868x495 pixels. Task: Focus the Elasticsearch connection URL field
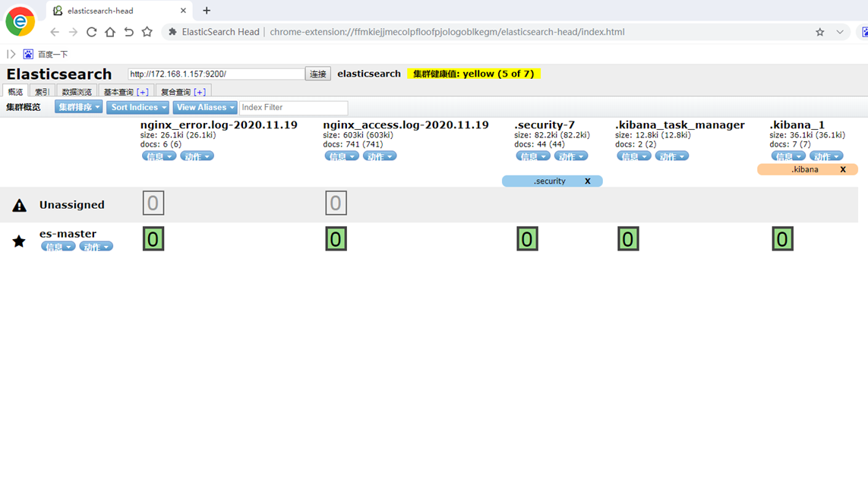(216, 74)
